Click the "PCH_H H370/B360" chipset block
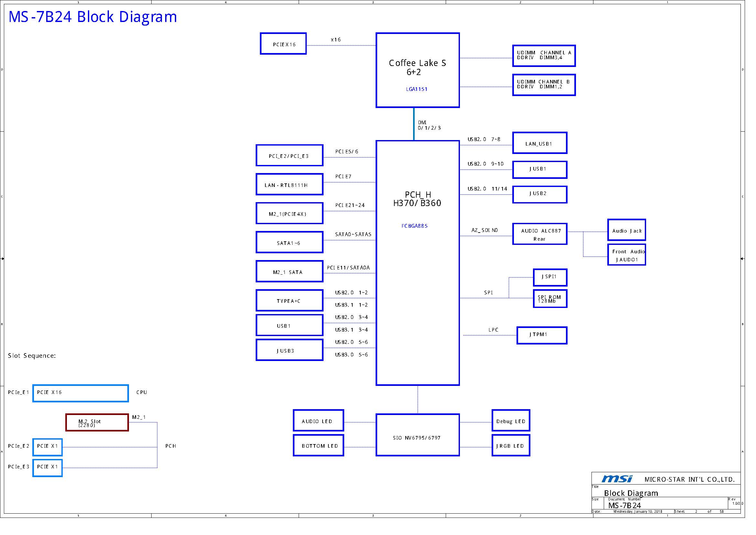Viewport: 756px width, 535px height. pyautogui.click(x=418, y=263)
